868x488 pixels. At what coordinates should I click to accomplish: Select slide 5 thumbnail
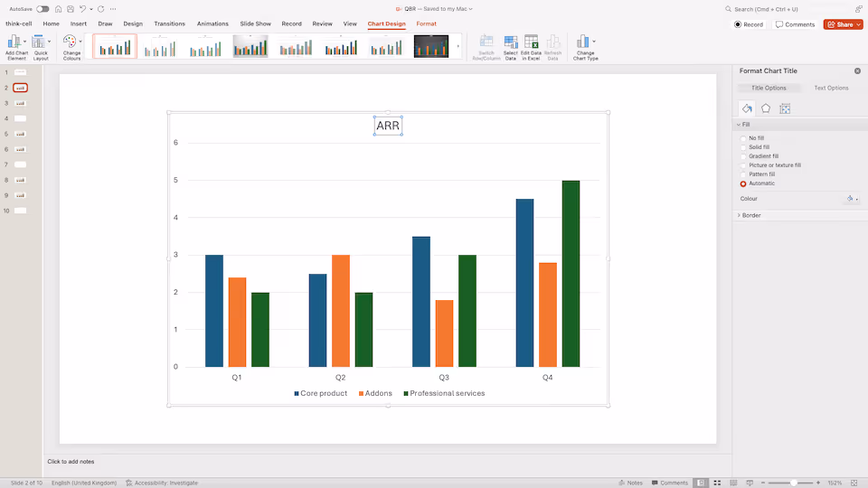pos(20,134)
